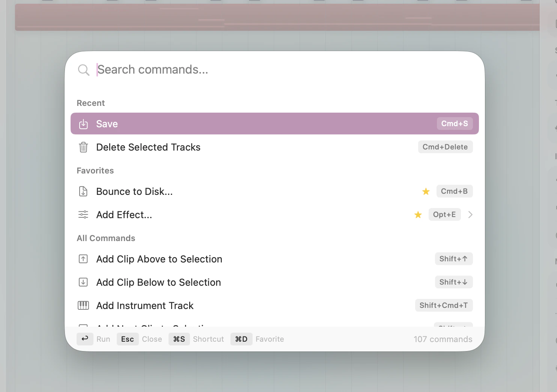Choose Add Instrument Track command

tap(275, 306)
